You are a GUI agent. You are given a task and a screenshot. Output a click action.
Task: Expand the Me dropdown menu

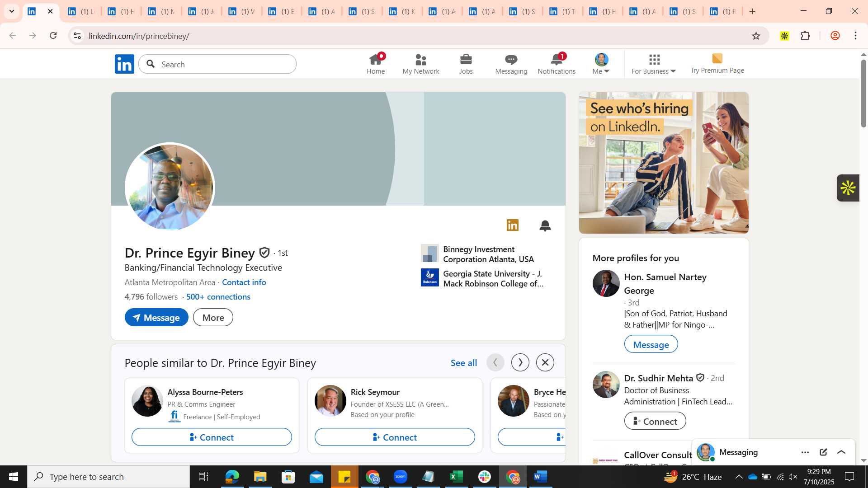point(601,64)
